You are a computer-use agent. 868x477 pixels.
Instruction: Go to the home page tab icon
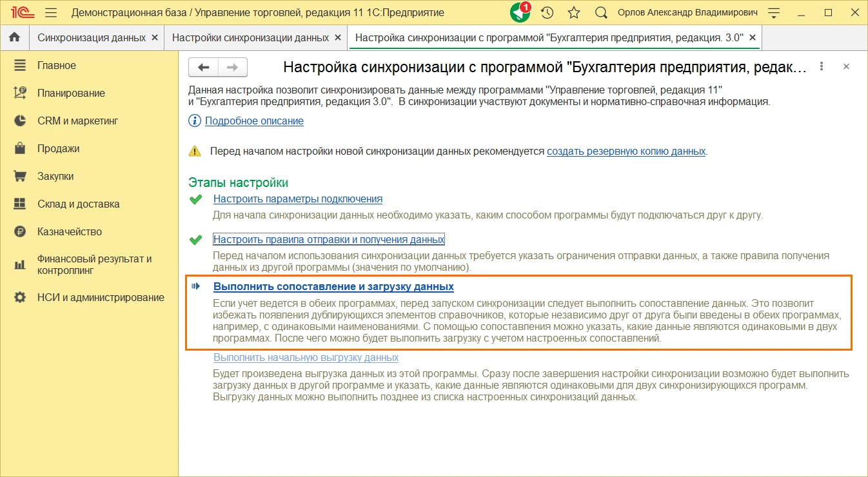click(x=14, y=37)
